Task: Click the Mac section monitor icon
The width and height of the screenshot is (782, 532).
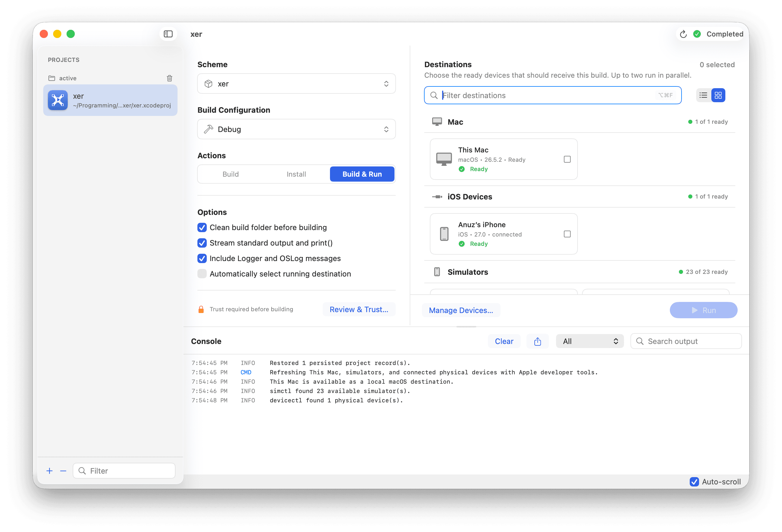Action: click(x=437, y=122)
